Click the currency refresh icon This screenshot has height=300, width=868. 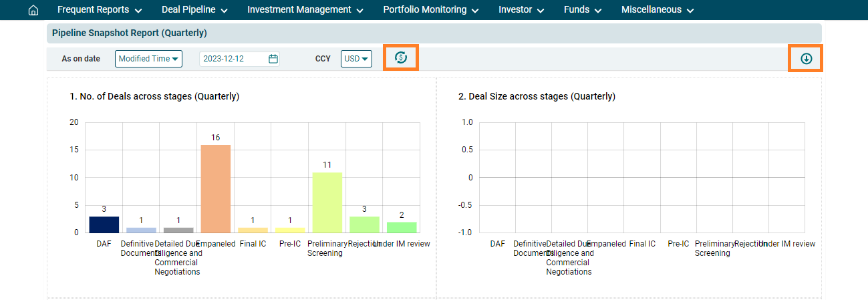(401, 58)
